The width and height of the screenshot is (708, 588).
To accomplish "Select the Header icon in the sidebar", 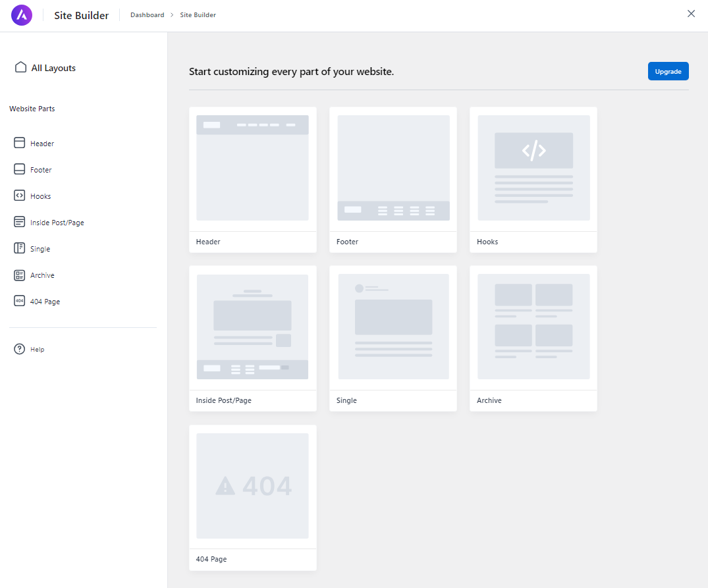I will (18, 143).
